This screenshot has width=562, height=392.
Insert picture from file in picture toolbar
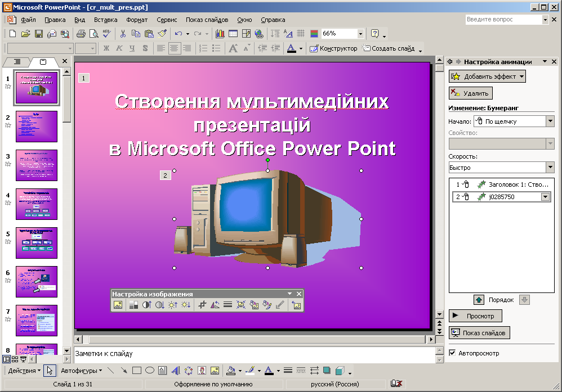(x=118, y=305)
